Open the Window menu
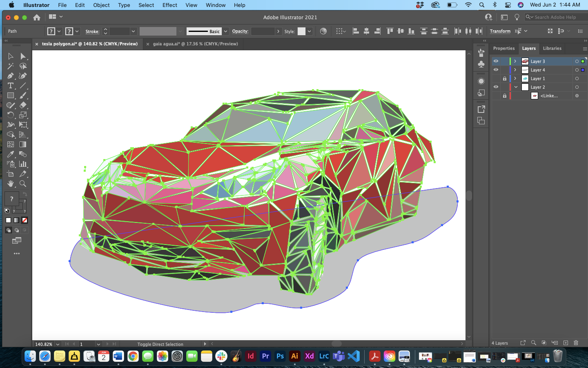Screen dimensions: 588x368 click(x=216, y=5)
